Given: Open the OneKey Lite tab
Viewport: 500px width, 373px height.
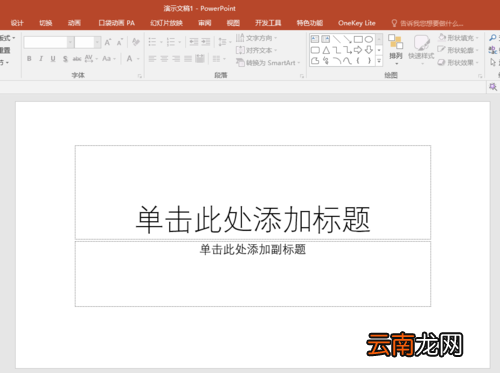Looking at the screenshot, I should point(357,23).
